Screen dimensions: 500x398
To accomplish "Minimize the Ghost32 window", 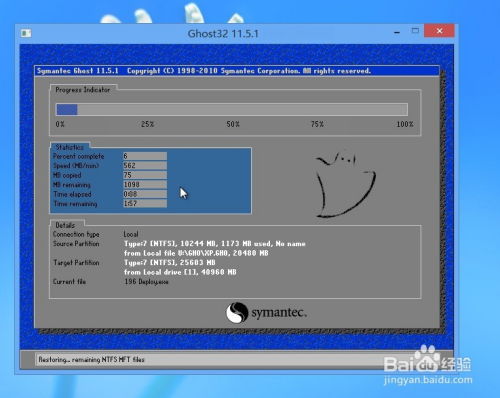I will (x=397, y=32).
